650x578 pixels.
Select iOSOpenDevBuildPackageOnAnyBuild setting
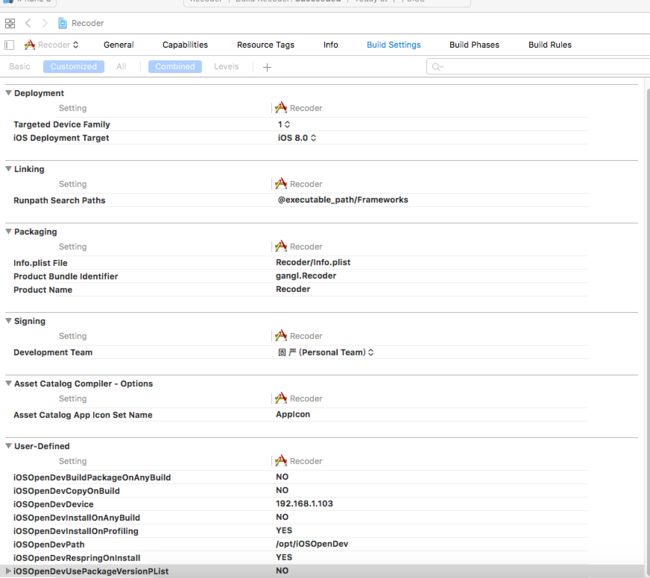pyautogui.click(x=92, y=477)
